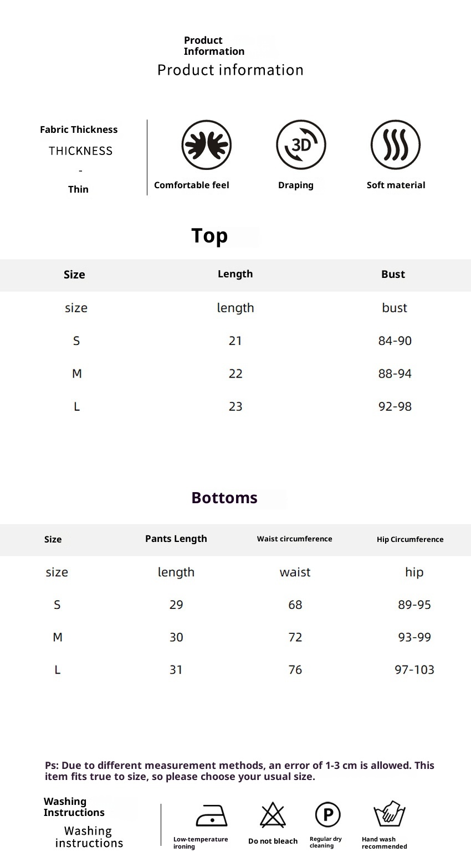This screenshot has width=471, height=868.
Task: Click the 3D Draping icon
Action: click(x=301, y=145)
